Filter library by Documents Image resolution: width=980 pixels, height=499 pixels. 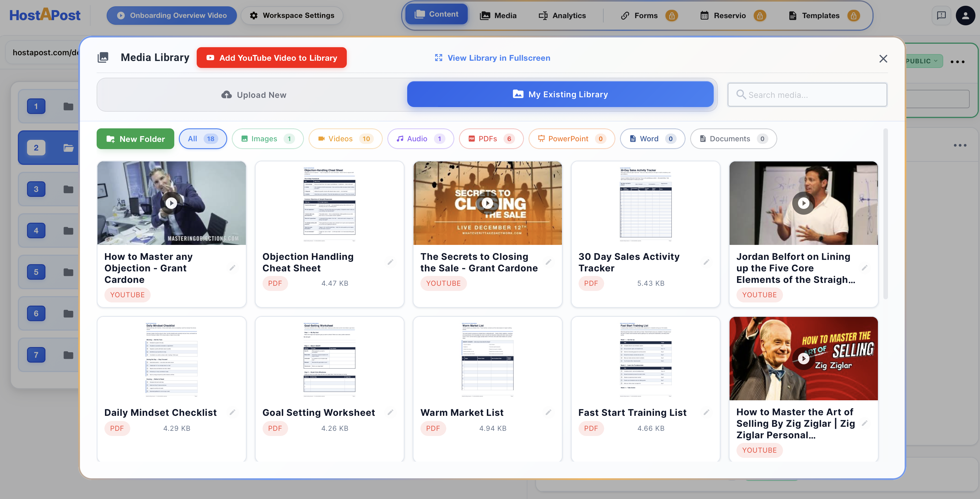734,138
